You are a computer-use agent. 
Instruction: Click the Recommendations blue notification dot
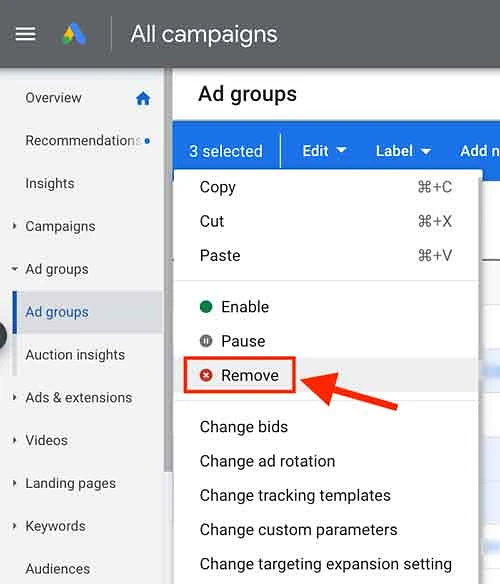147,141
